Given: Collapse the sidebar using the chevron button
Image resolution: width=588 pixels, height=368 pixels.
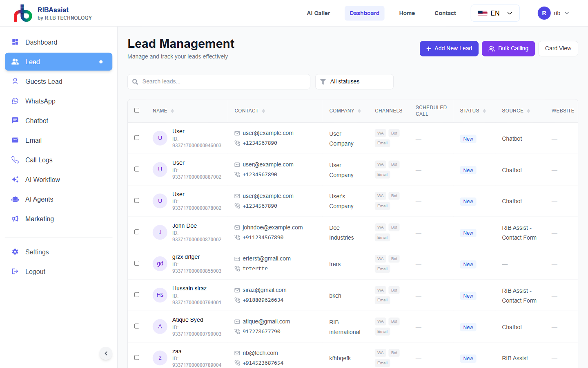Looking at the screenshot, I should tap(106, 353).
